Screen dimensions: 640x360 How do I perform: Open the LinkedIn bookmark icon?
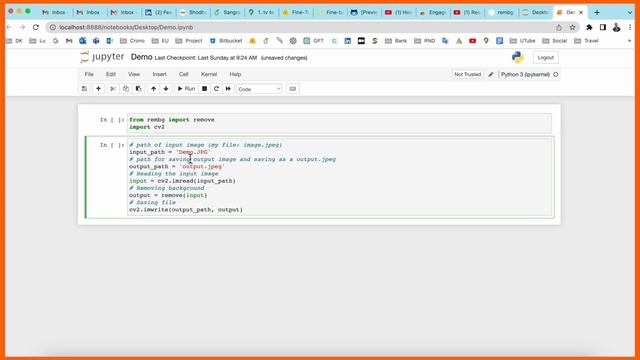pyautogui.click(x=347, y=41)
